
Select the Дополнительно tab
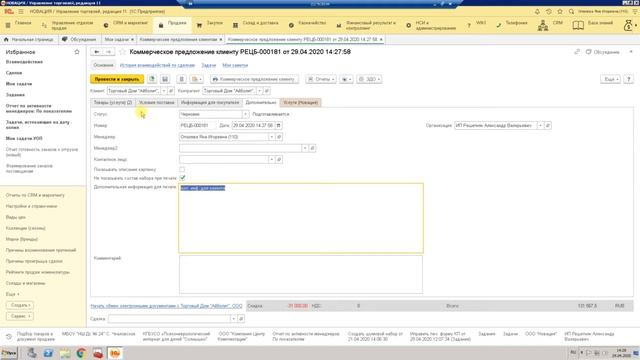point(261,102)
